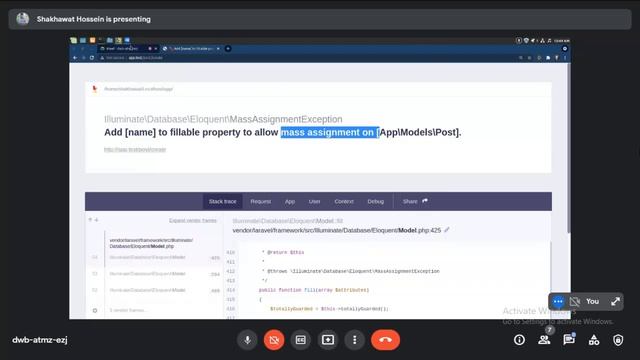Click the second browser tab 'Add [name] to fillable'

pos(191,49)
